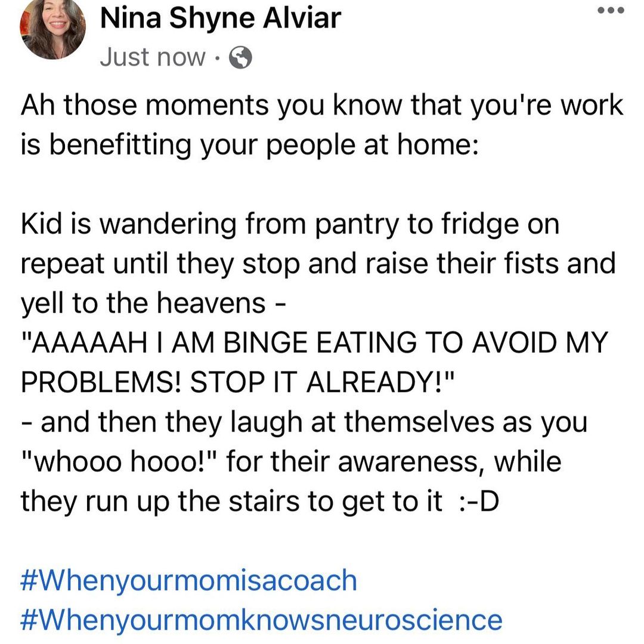Click the line starting "Ah those moments"
This screenshot has width=644, height=644.
coord(322,106)
